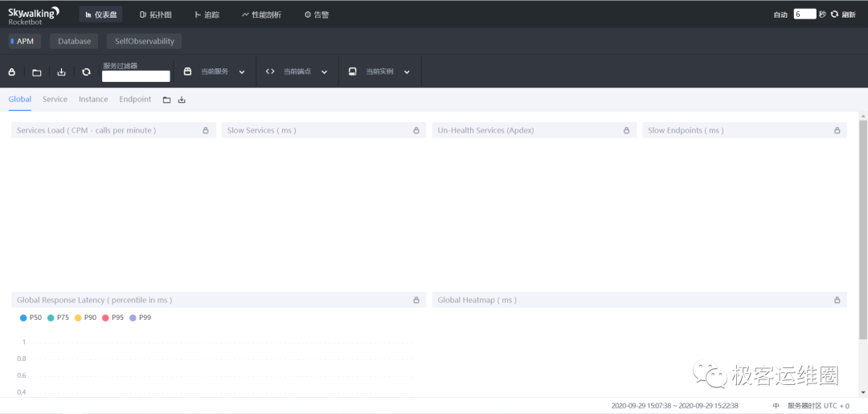This screenshot has width=868, height=414.
Task: Click the toolbar folder import icon
Action: tap(36, 72)
